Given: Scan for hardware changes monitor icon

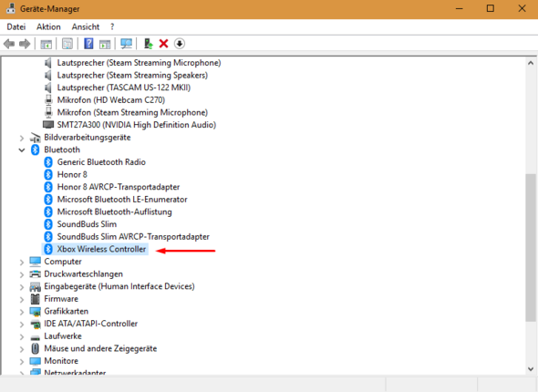Looking at the screenshot, I should point(126,44).
